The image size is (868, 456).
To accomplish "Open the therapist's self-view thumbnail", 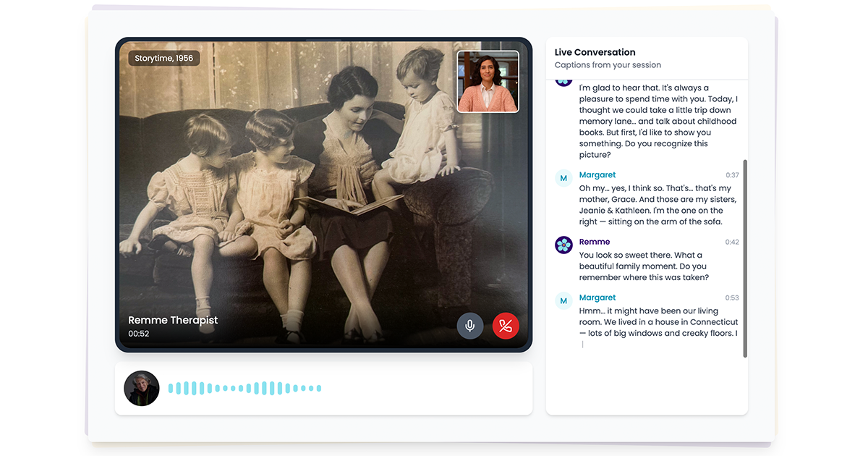I will (x=488, y=81).
